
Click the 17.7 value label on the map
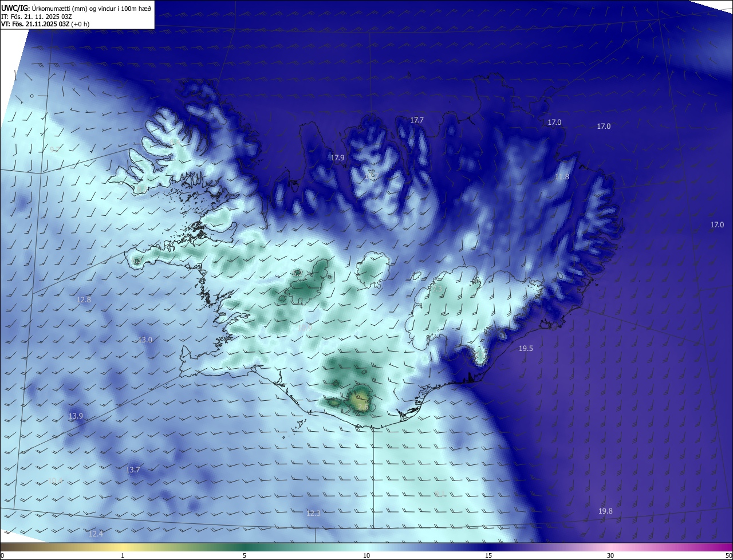[x=417, y=120]
